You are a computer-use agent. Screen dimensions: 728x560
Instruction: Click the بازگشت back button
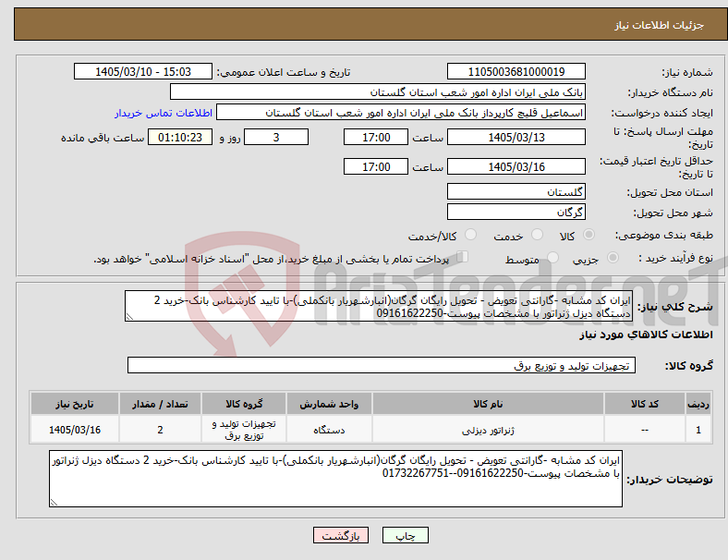(x=341, y=535)
